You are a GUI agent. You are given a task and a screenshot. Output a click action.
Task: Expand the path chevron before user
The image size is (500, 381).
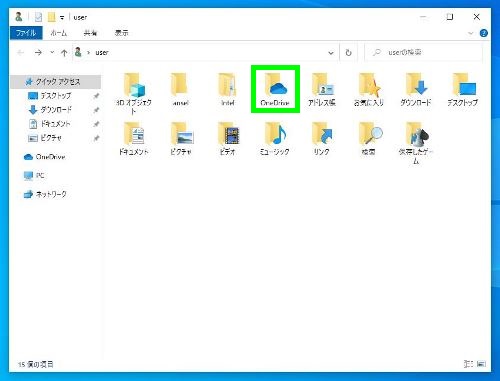coord(88,53)
